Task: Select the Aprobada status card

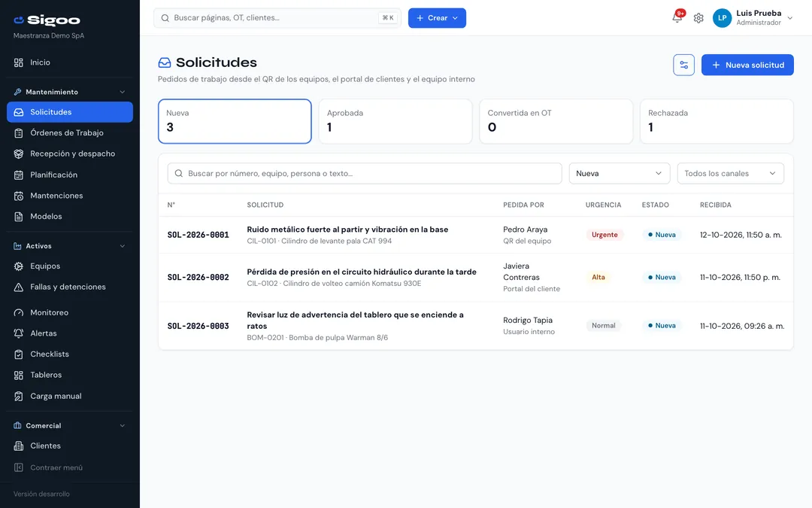Action: click(x=395, y=121)
